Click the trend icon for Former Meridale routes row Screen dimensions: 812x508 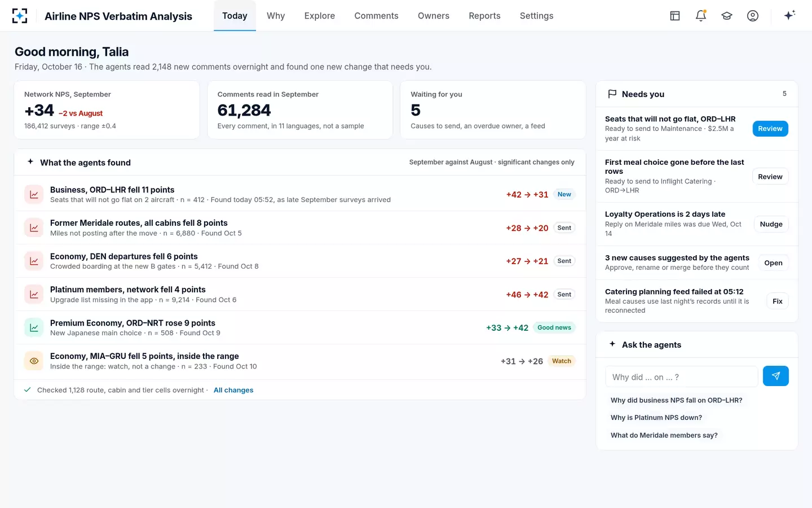coord(34,227)
